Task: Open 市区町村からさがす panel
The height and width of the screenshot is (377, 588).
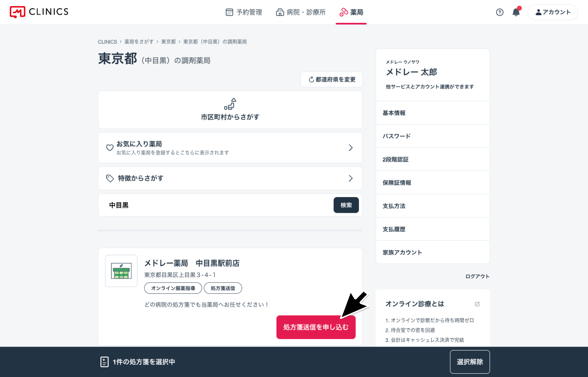Action: pos(230,110)
